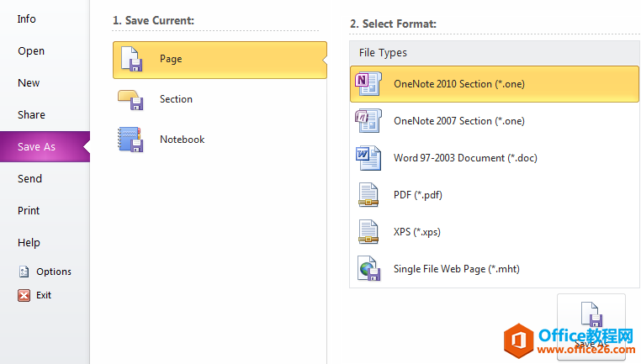Click the Page save floppy icon
The height and width of the screenshot is (364, 641).
(x=130, y=59)
